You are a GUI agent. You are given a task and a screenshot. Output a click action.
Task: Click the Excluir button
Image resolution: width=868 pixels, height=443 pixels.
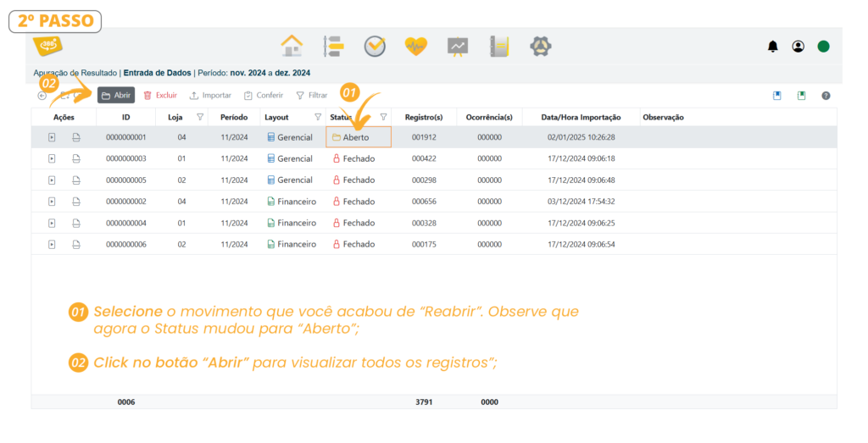(x=160, y=95)
